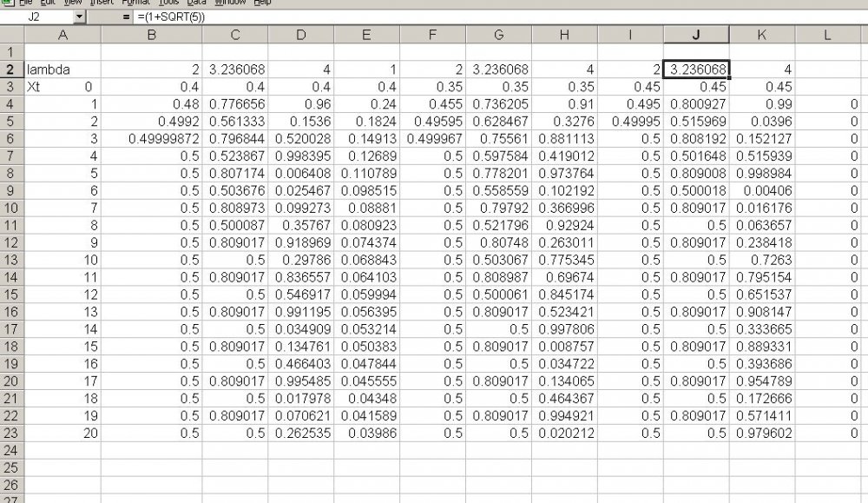Select row 2 header
This screenshot has width=868, height=503.
point(12,69)
